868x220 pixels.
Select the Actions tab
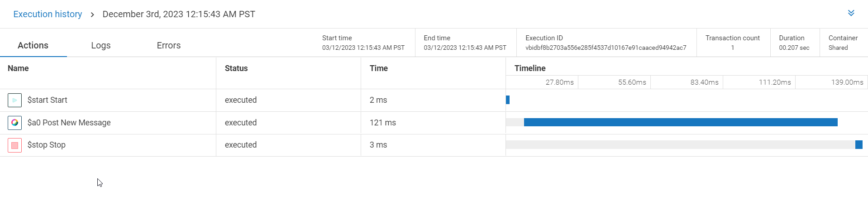click(33, 45)
